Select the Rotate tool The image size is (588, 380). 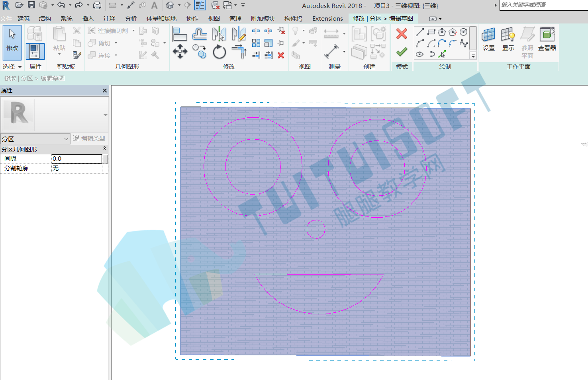219,51
